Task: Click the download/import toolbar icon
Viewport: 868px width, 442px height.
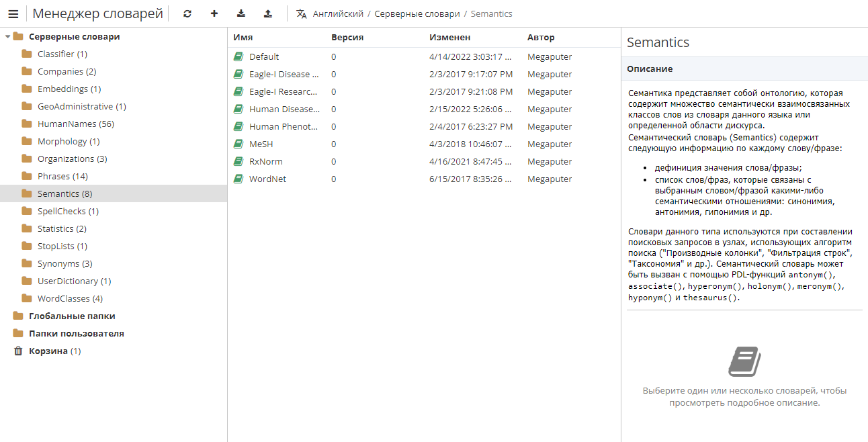Action: (241, 13)
